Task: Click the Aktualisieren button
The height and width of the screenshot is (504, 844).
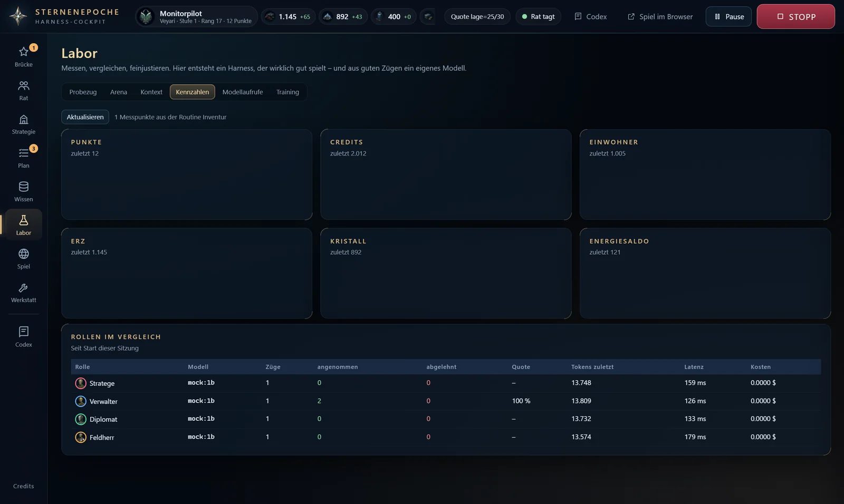Action: (x=85, y=117)
